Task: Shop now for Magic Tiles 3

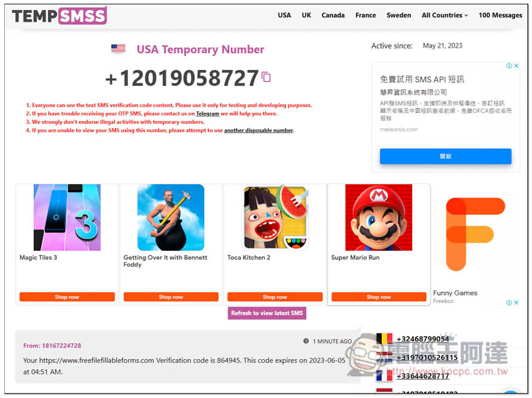Action: tap(67, 297)
